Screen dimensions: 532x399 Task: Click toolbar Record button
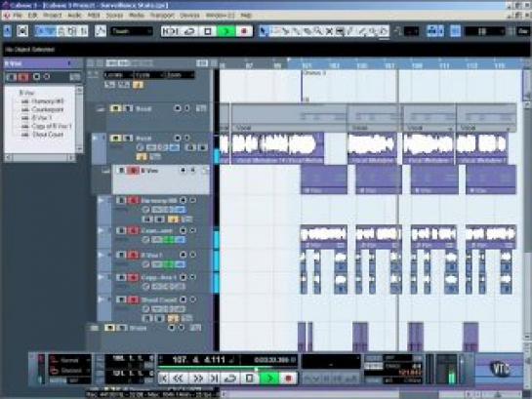point(244,31)
